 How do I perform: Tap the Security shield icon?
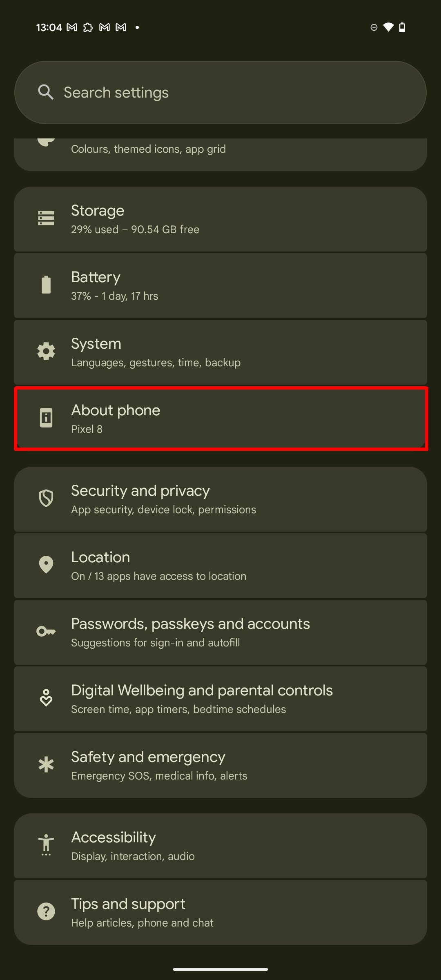tap(46, 498)
